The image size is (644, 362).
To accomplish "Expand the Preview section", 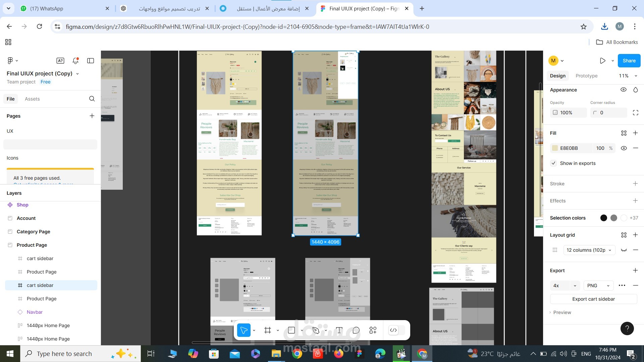I will 560,312.
